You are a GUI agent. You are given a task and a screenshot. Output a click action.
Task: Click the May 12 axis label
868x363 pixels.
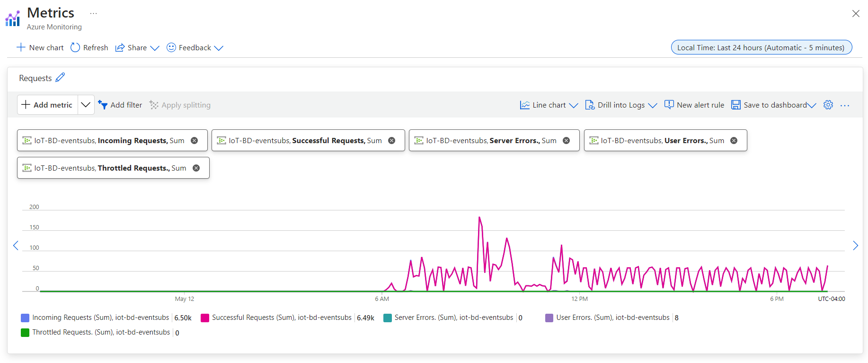tap(185, 299)
